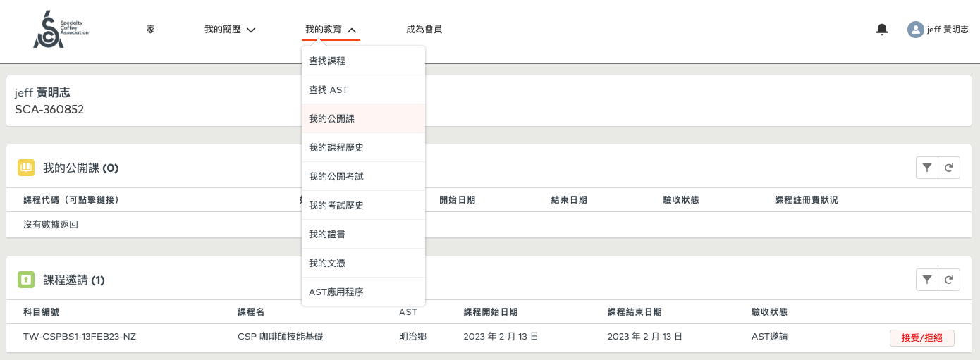
Task: Open the notifications bell
Action: tap(882, 30)
